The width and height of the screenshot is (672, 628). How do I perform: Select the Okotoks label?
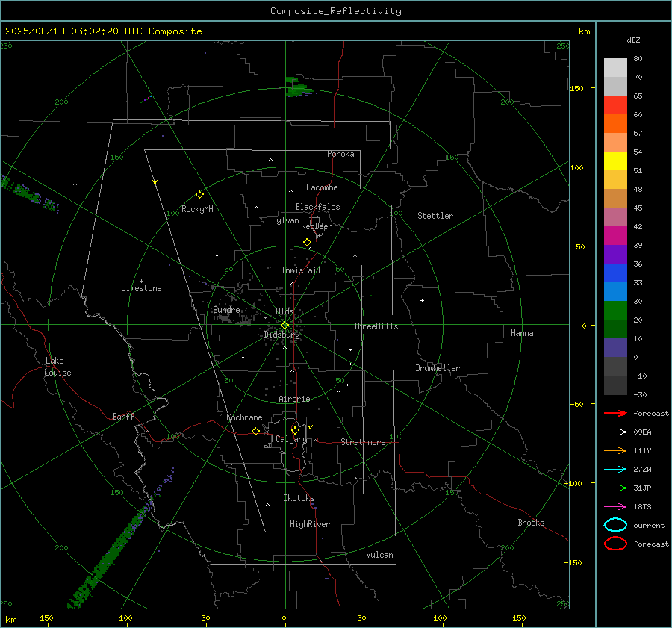299,498
